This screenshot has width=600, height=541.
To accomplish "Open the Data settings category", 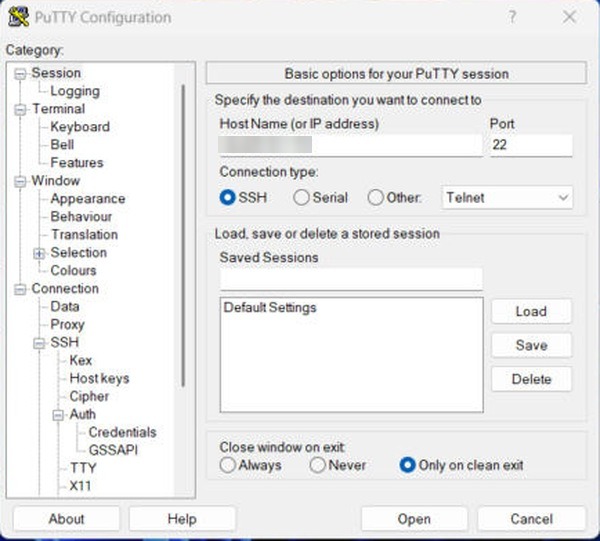I will pos(65,306).
